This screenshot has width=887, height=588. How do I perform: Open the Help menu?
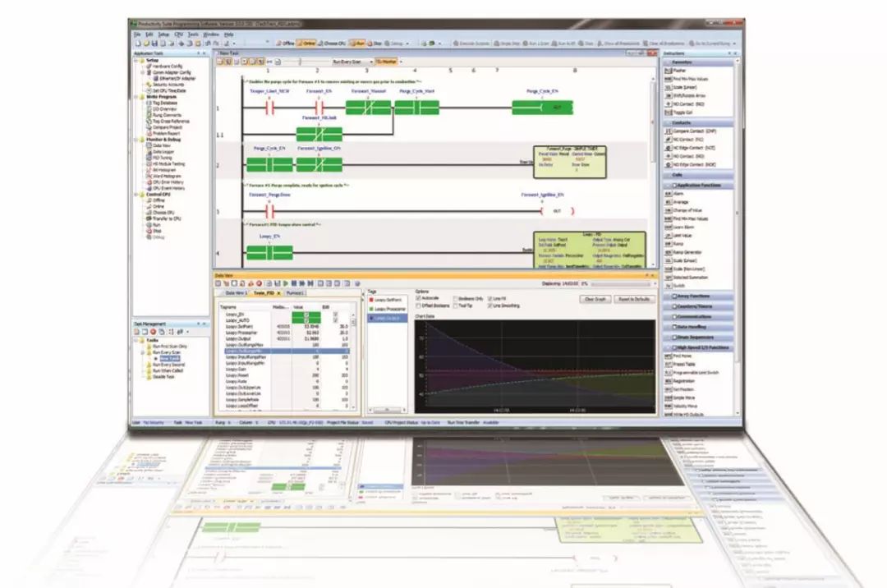228,34
